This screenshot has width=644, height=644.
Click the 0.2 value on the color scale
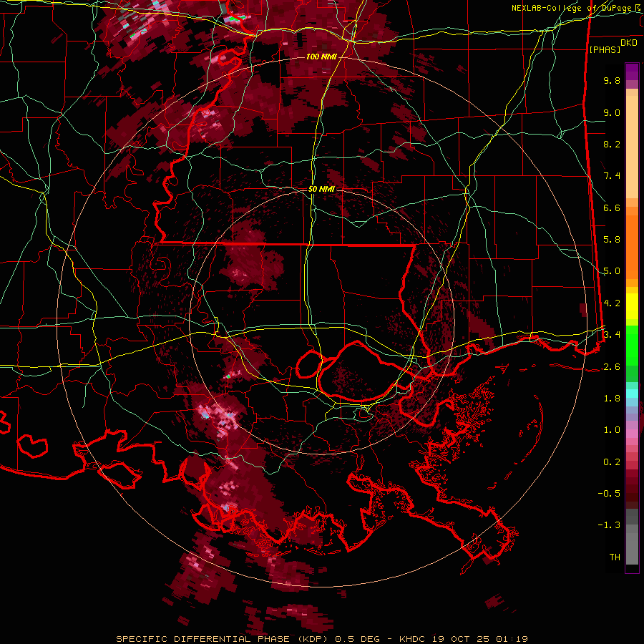coord(612,462)
